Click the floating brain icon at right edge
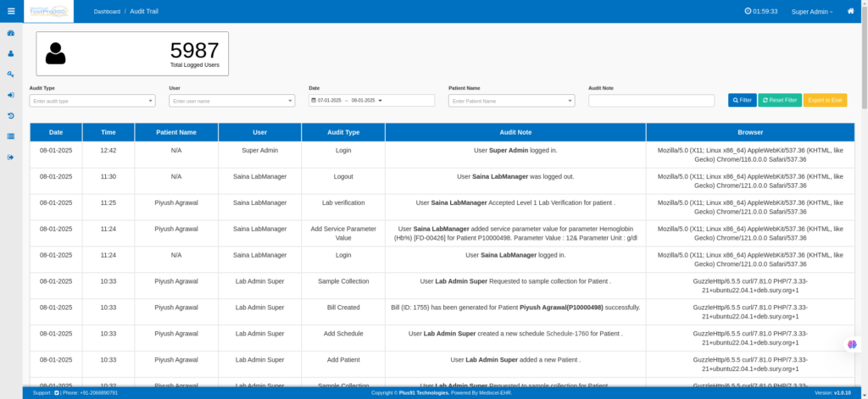This screenshot has height=399, width=868. 853,345
